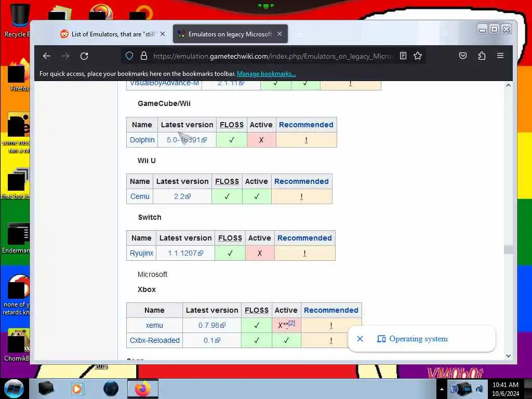
Task: Open a new tab with the plus button
Action: tap(299, 34)
